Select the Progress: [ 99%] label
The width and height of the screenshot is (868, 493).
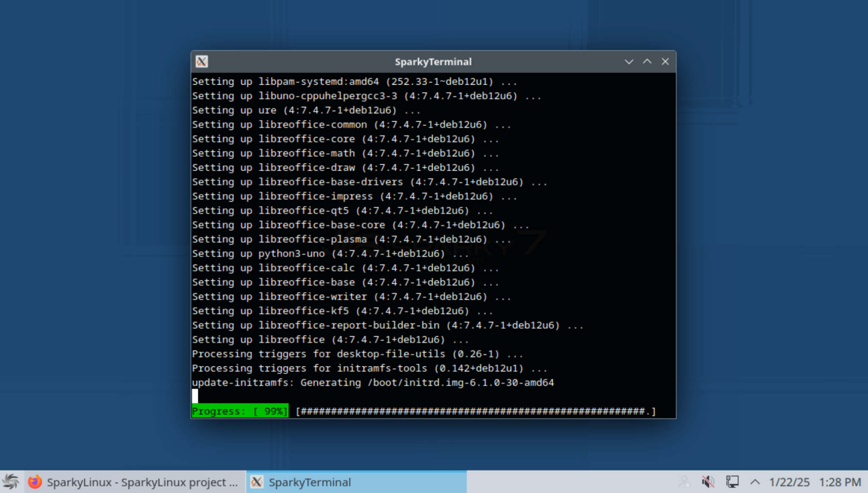240,411
